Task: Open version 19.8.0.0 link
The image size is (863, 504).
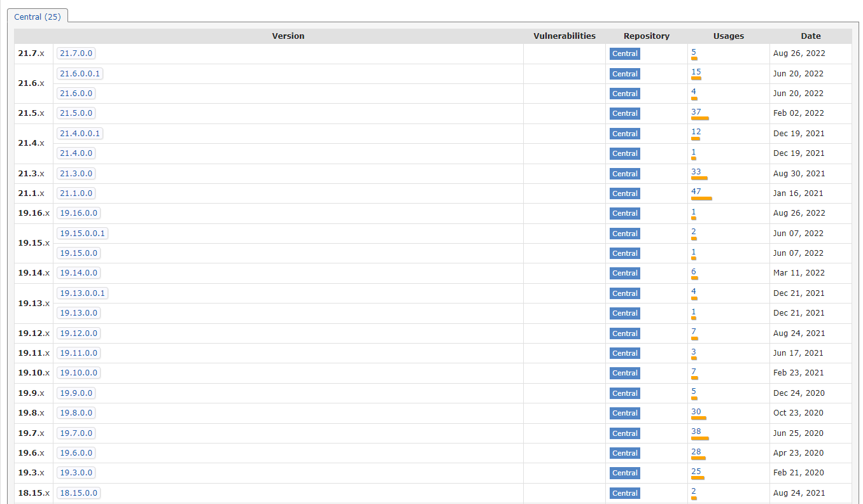Action: point(76,413)
